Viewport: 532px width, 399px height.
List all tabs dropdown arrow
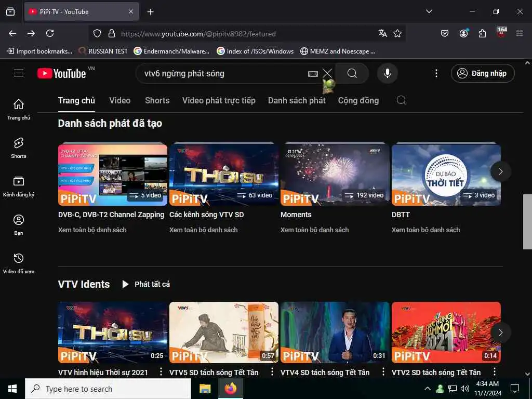[429, 11]
